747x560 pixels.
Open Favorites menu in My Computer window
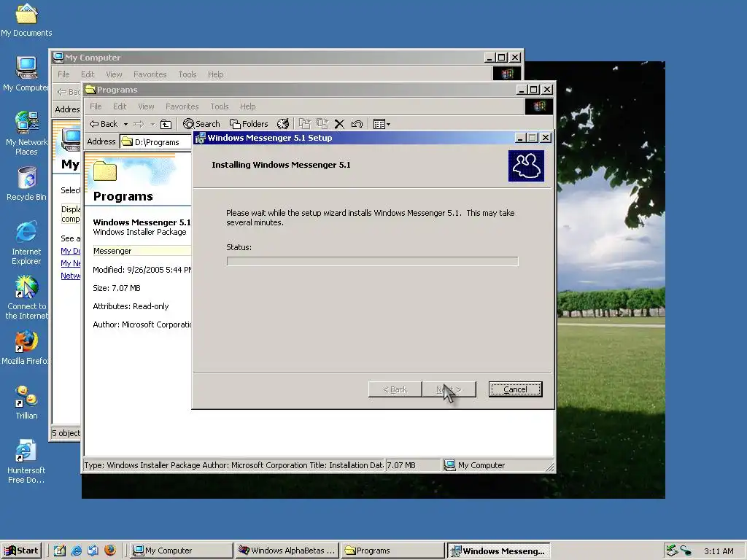coord(150,74)
